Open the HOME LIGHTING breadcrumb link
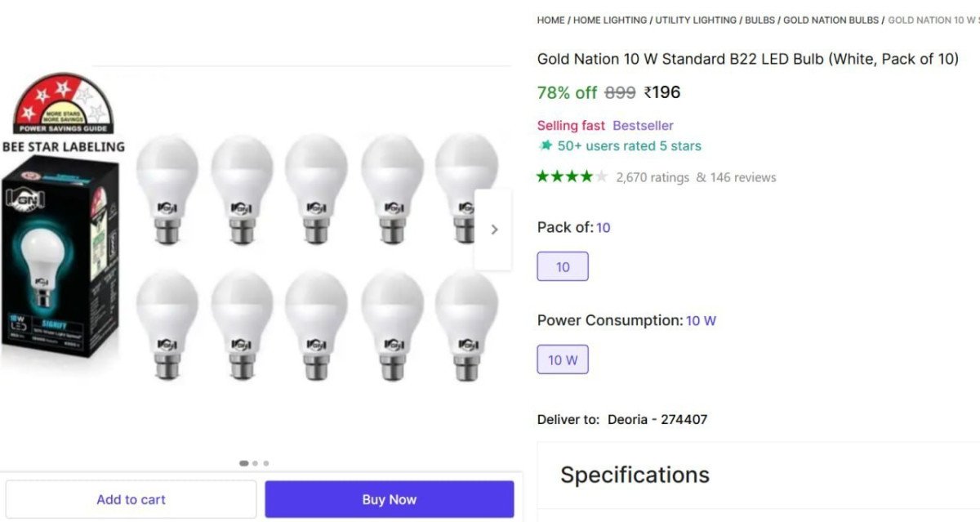Image resolution: width=980 pixels, height=522 pixels. pyautogui.click(x=609, y=20)
